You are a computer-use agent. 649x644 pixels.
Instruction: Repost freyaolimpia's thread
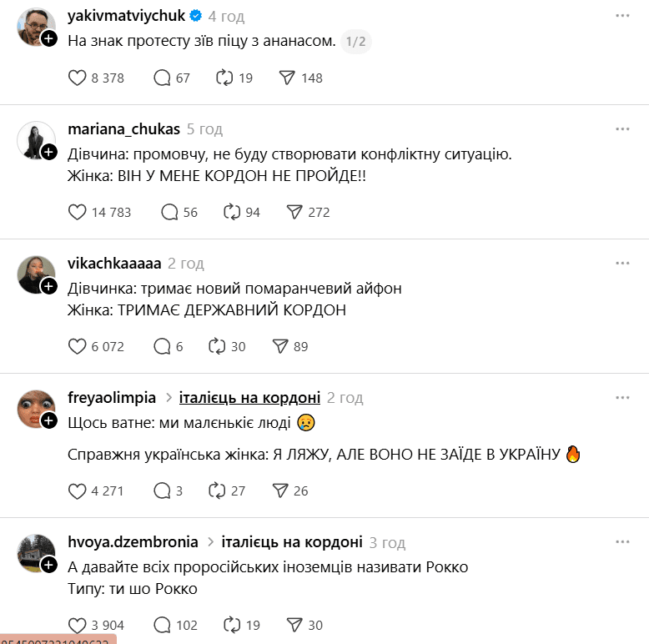pos(217,491)
